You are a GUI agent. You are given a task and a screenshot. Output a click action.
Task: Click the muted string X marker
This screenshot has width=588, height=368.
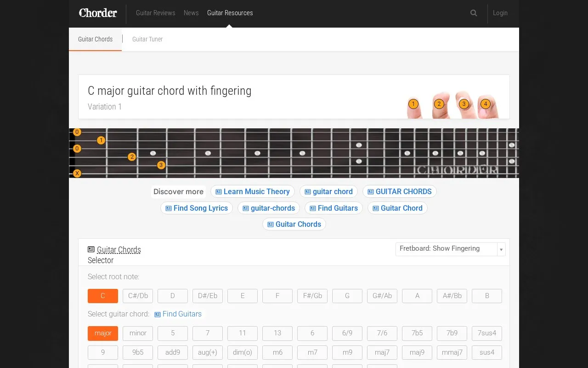click(77, 173)
